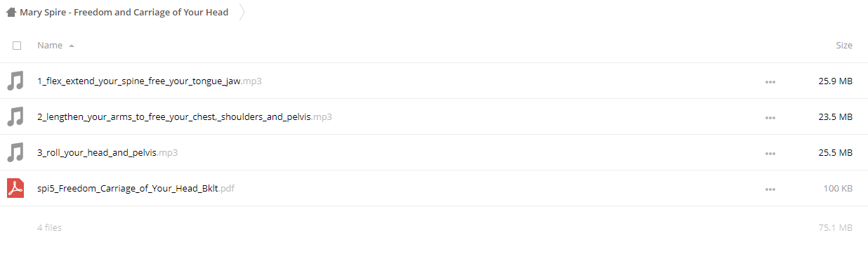Open Mary Spire folder breadcrumb link
The width and height of the screenshot is (868, 254).
(124, 12)
